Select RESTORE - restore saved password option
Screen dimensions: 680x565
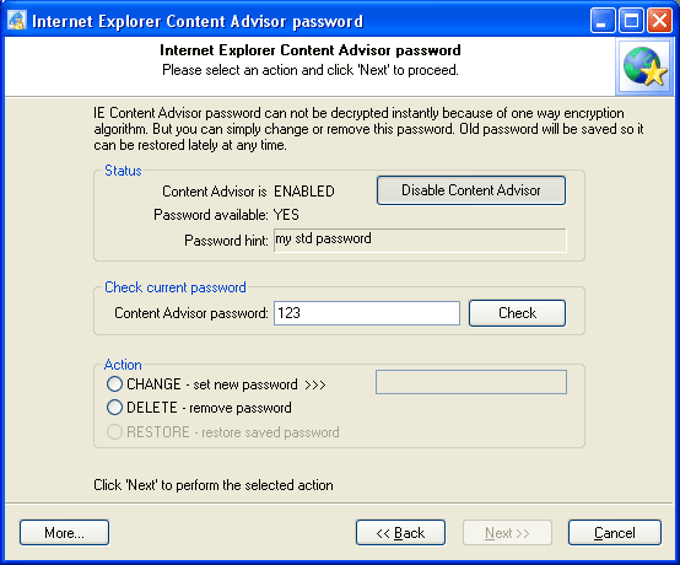point(115,432)
